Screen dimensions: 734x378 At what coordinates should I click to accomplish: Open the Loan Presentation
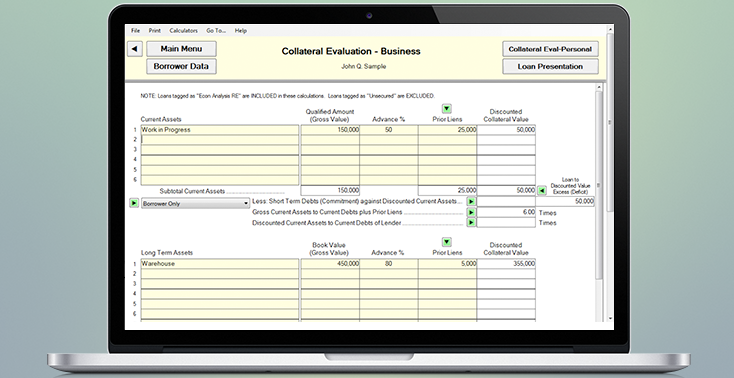(x=550, y=67)
